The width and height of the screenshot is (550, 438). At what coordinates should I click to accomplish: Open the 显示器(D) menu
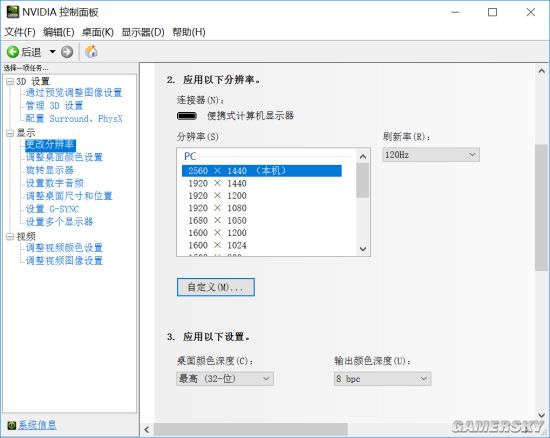[x=143, y=32]
